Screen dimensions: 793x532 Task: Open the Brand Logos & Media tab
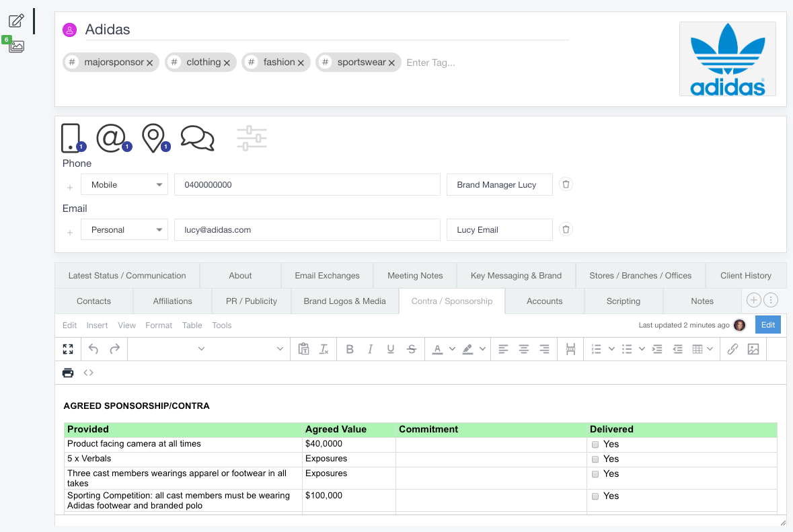click(x=345, y=301)
